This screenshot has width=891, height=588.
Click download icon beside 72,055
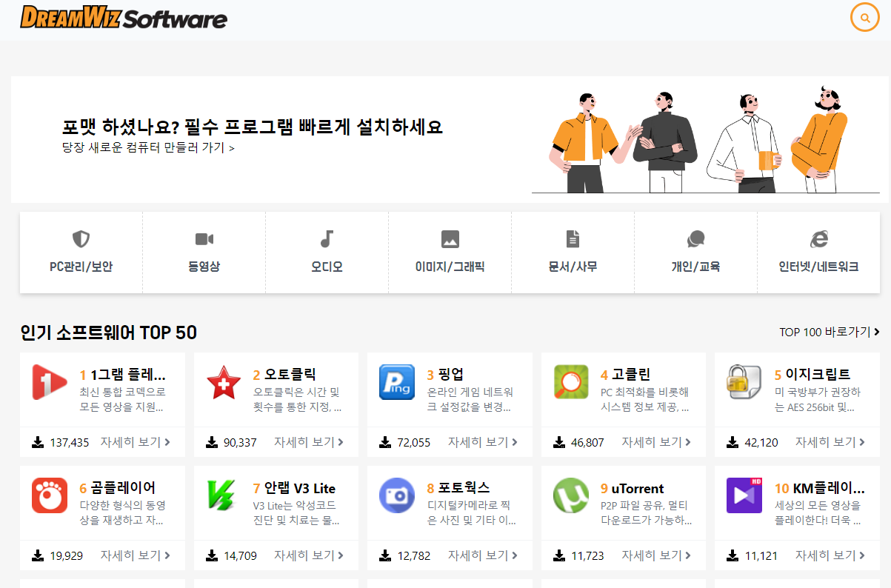click(x=385, y=442)
